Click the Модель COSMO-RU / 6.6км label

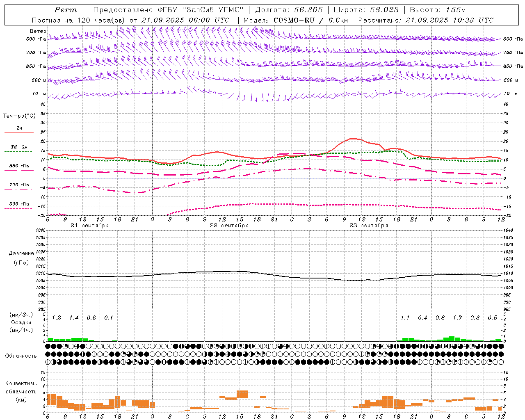click(x=296, y=20)
